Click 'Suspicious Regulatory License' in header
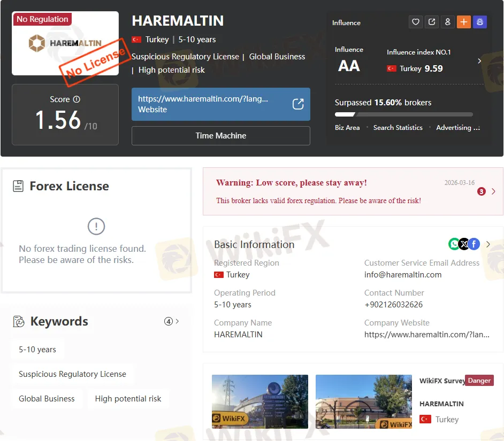 pos(185,57)
